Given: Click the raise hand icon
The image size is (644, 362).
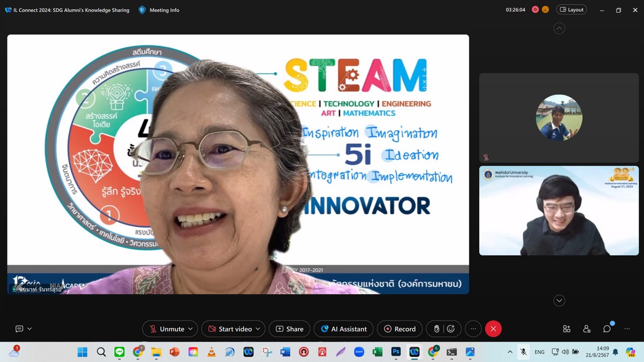Looking at the screenshot, I should (x=437, y=329).
